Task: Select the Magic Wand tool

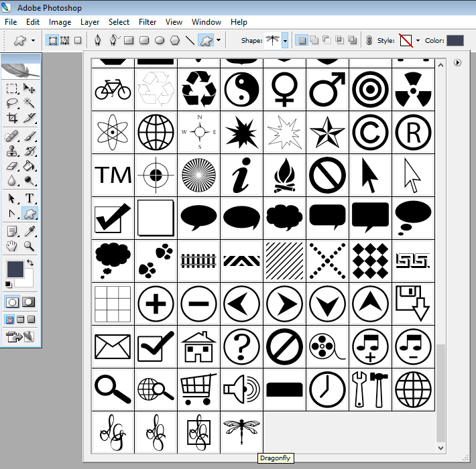Action: [x=29, y=103]
